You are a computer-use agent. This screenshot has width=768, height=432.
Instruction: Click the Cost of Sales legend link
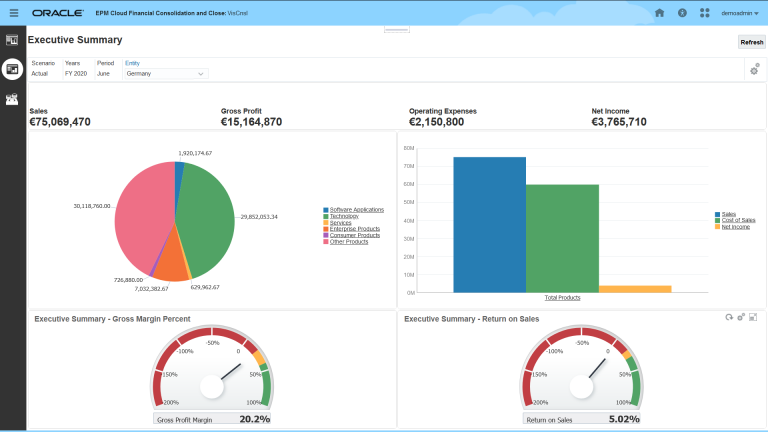tap(738, 220)
